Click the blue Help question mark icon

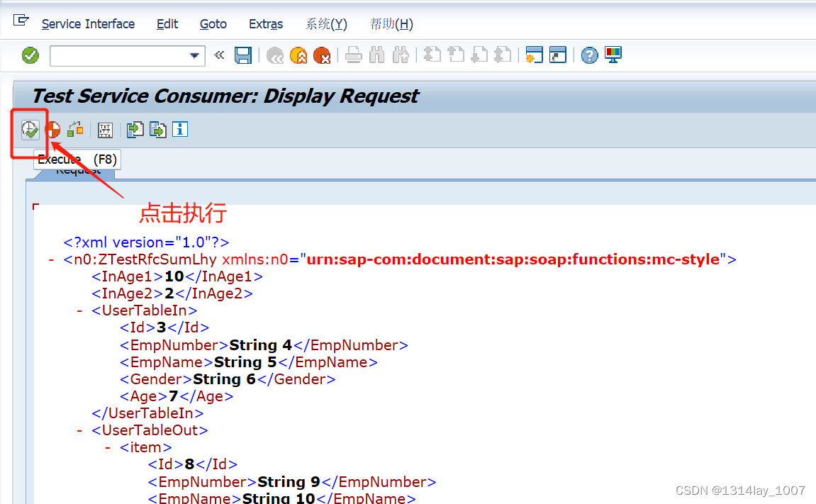[x=589, y=55]
